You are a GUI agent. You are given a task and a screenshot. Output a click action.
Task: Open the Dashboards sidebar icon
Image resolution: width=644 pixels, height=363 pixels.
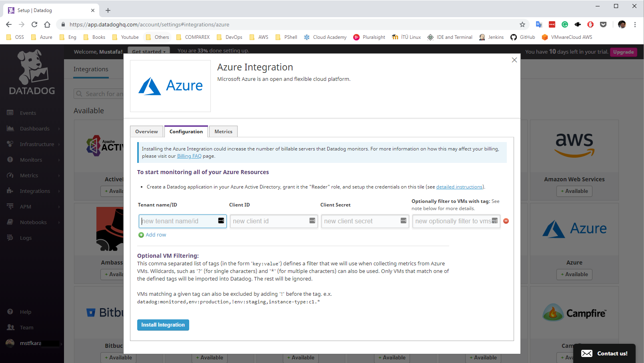tap(10, 128)
